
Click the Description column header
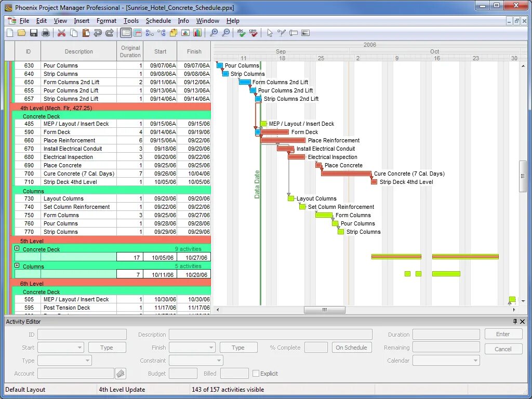79,51
